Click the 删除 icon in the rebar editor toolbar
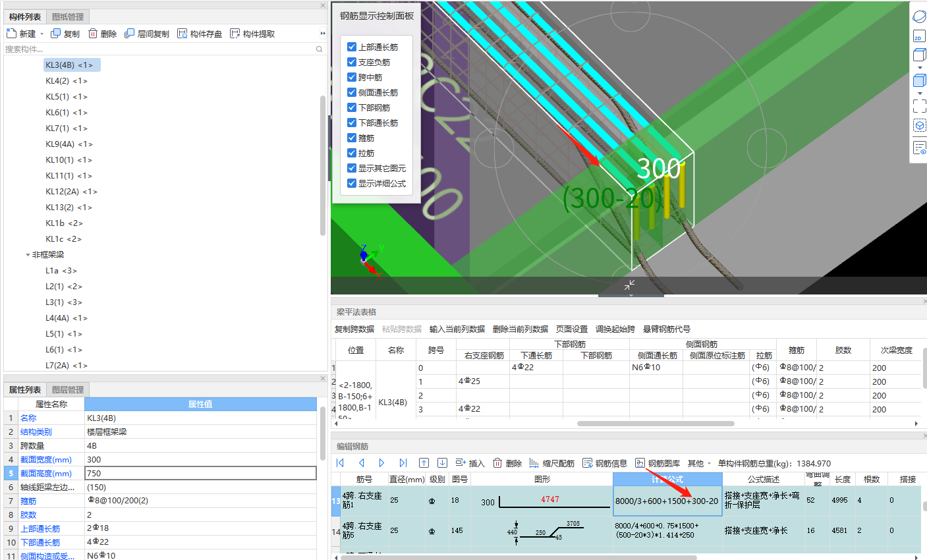Image resolution: width=927 pixels, height=560 pixels. (x=497, y=463)
